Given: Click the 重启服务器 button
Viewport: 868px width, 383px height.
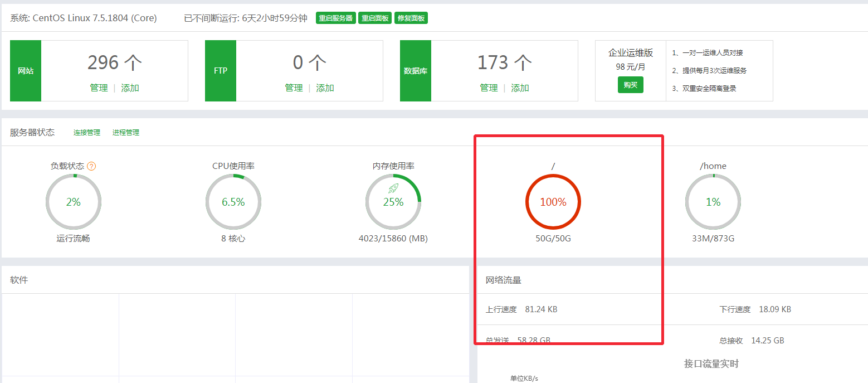Looking at the screenshot, I should tap(336, 18).
